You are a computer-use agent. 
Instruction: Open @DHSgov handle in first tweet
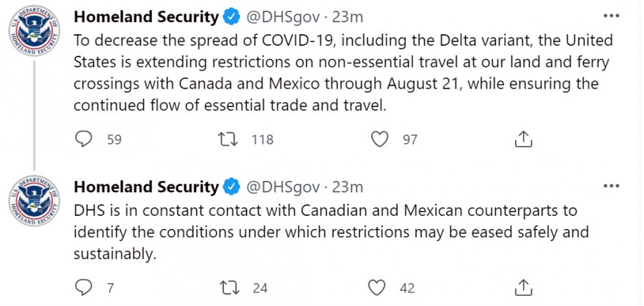pos(283,16)
